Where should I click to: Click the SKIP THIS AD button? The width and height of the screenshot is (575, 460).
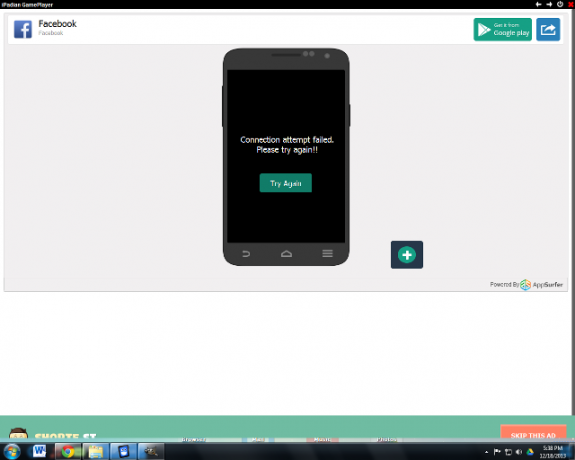pos(533,435)
